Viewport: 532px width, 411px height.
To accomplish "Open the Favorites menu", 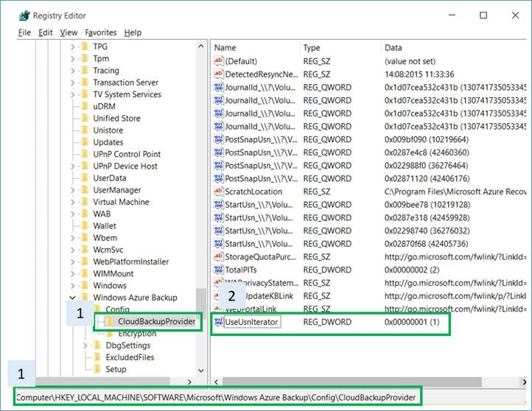I will coord(101,32).
